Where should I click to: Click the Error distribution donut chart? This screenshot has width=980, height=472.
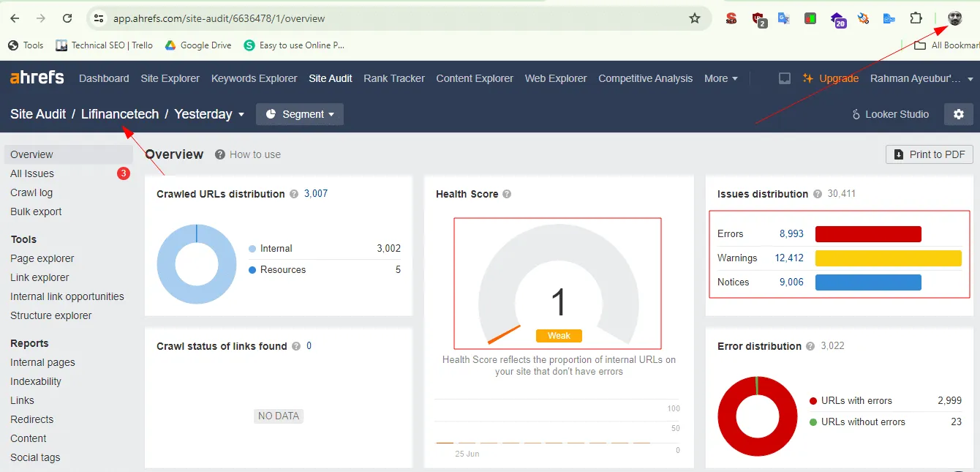(x=757, y=416)
